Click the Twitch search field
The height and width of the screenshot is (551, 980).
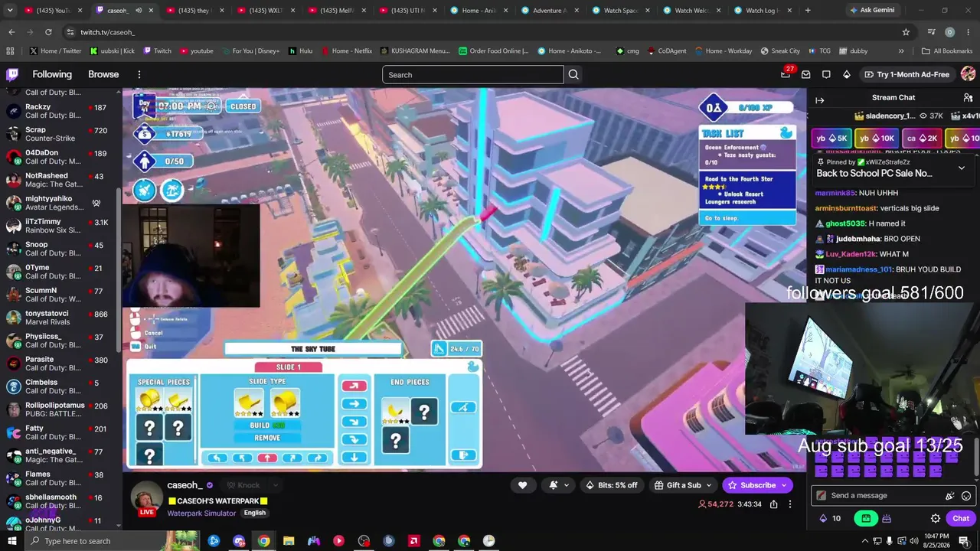coord(472,74)
